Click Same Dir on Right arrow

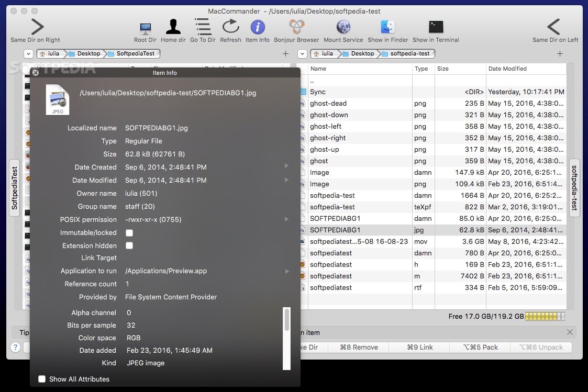37,27
